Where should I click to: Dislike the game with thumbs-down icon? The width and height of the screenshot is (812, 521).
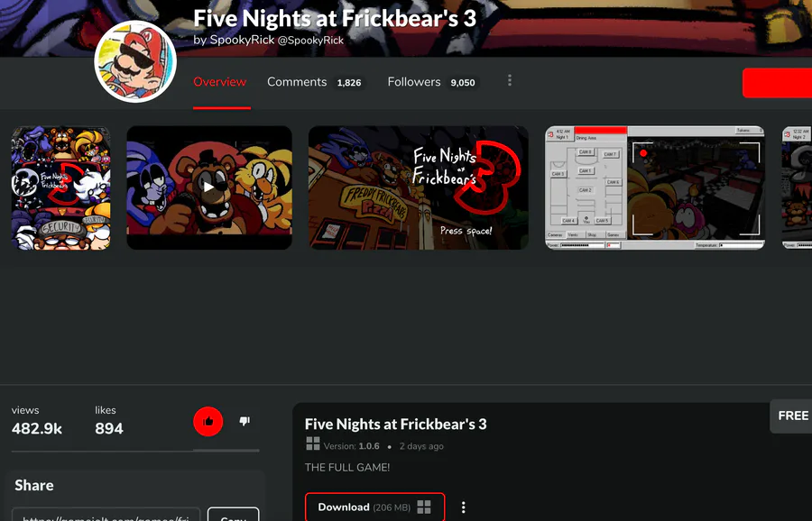pyautogui.click(x=245, y=421)
